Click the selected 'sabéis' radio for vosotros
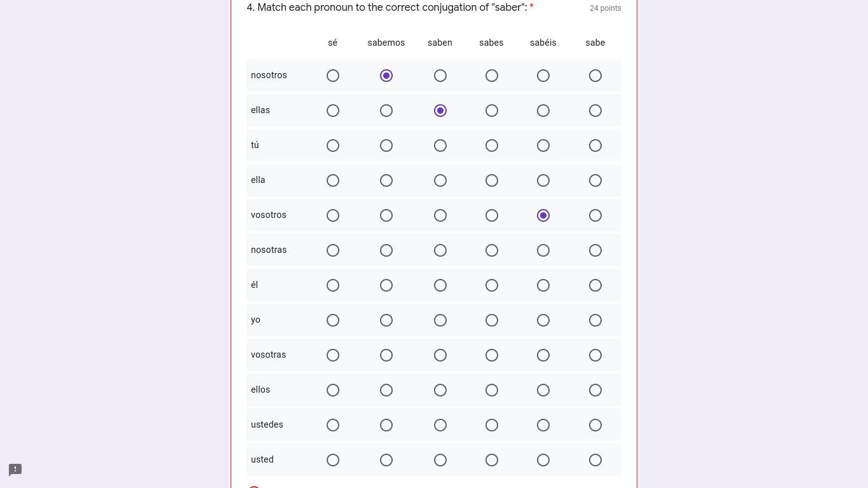 pos(543,215)
